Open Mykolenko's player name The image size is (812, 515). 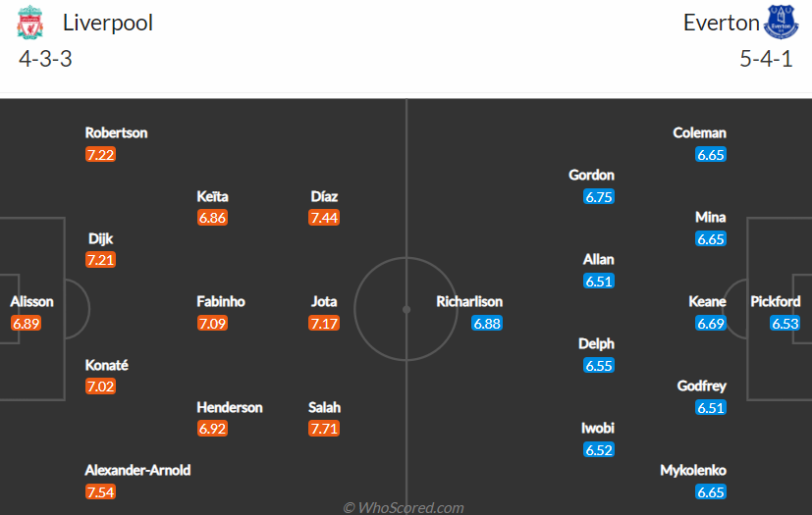[x=693, y=470]
